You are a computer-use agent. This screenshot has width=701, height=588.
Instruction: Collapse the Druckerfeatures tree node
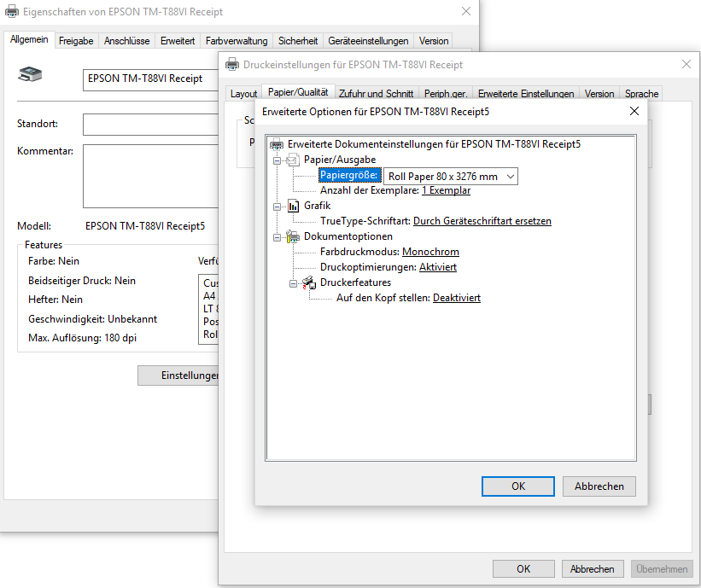point(293,283)
